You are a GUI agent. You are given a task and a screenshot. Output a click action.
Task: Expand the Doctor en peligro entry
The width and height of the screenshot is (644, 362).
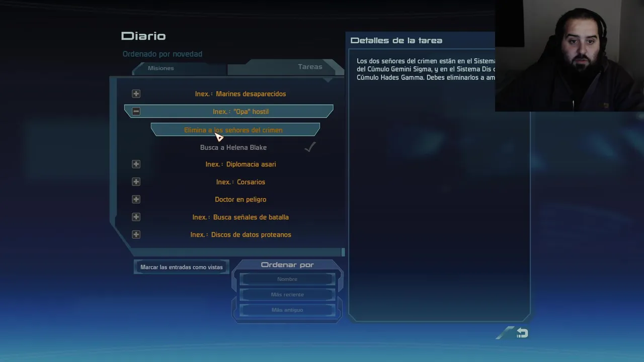pos(136,200)
